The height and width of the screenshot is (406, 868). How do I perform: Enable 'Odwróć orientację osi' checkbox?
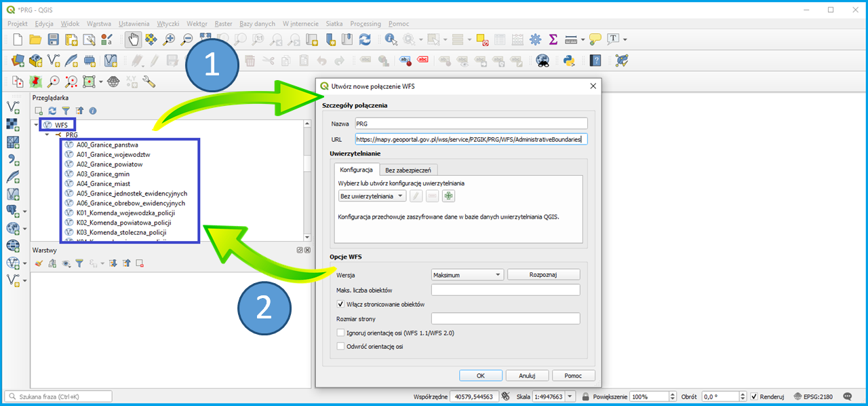tap(341, 346)
